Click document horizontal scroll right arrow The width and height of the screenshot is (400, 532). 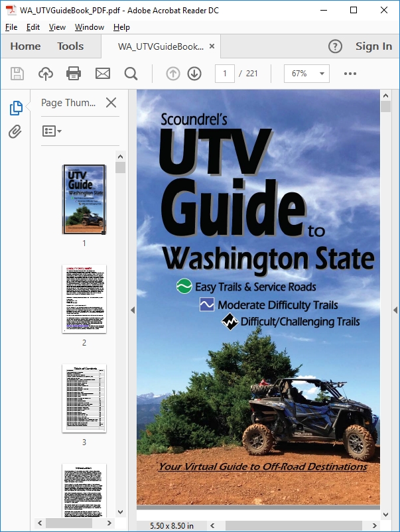click(374, 525)
